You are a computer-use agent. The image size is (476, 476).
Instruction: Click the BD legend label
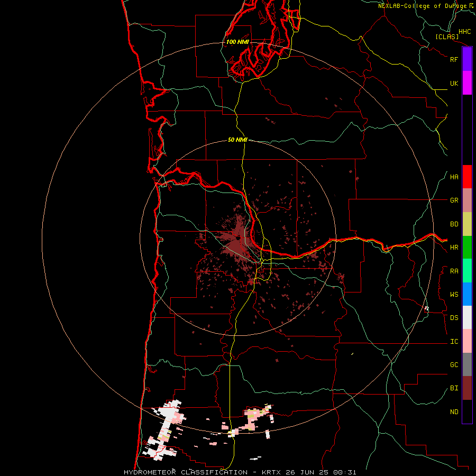click(454, 224)
